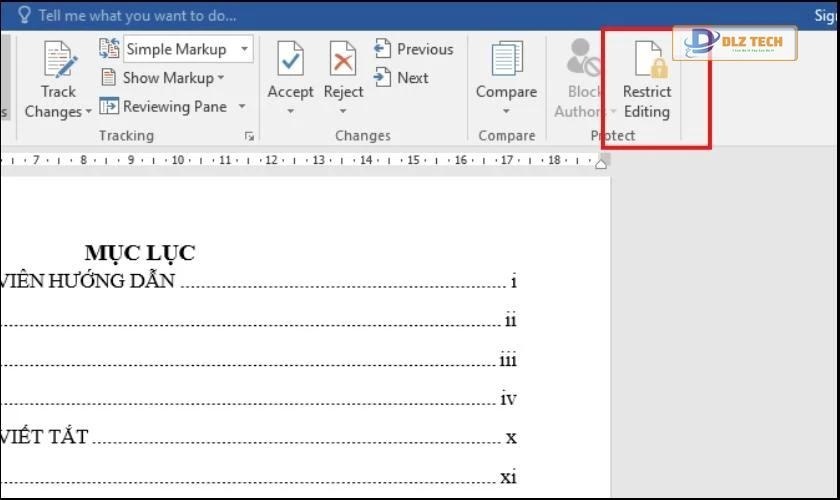
Task: Expand the Track Changes dropdown arrow
Action: pos(88,112)
